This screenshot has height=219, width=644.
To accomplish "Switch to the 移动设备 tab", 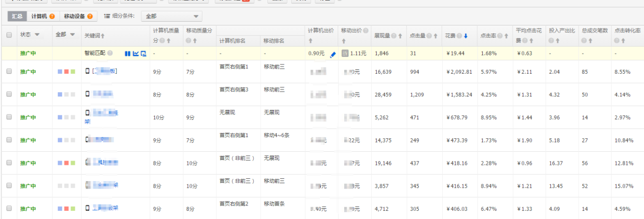I will click(78, 17).
